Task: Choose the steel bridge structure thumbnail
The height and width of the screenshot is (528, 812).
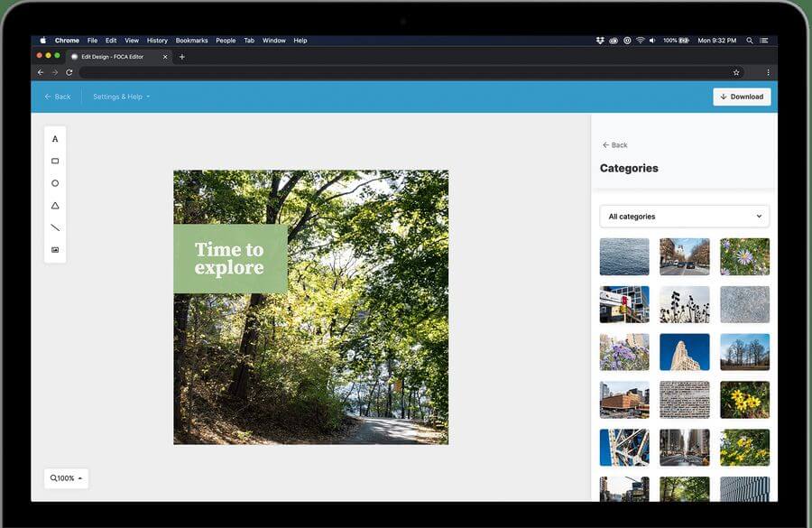Action: coord(624,448)
